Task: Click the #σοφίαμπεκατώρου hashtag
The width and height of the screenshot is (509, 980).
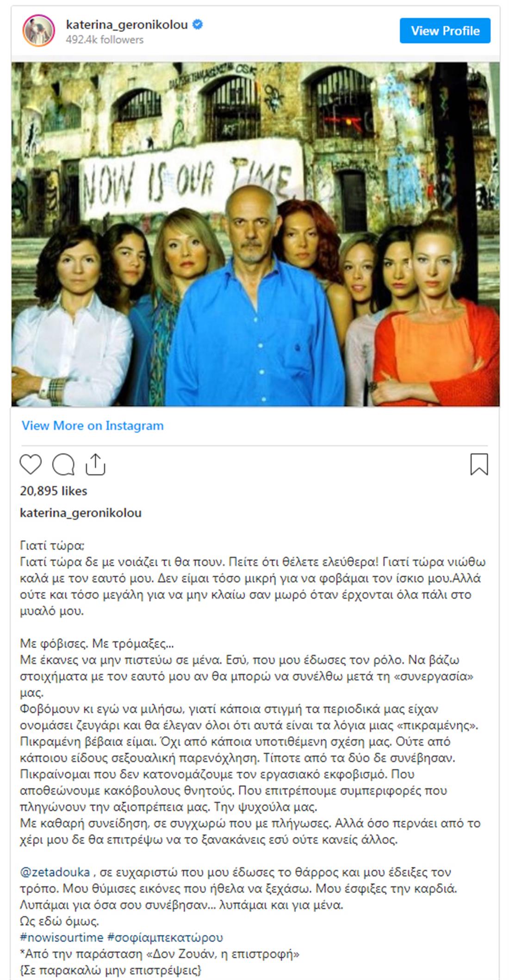Action: 165,937
